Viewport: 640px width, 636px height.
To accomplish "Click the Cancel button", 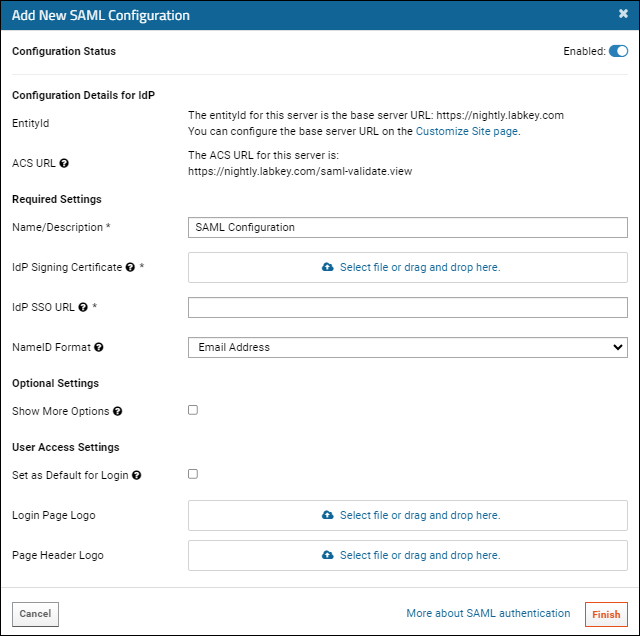I will point(36,614).
